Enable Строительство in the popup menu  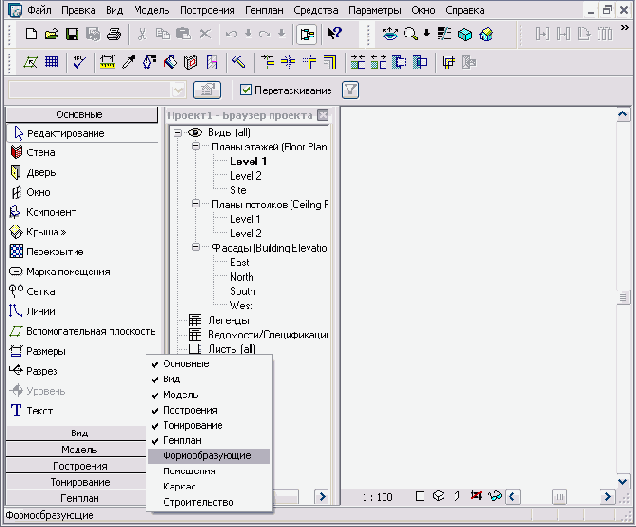click(209, 502)
